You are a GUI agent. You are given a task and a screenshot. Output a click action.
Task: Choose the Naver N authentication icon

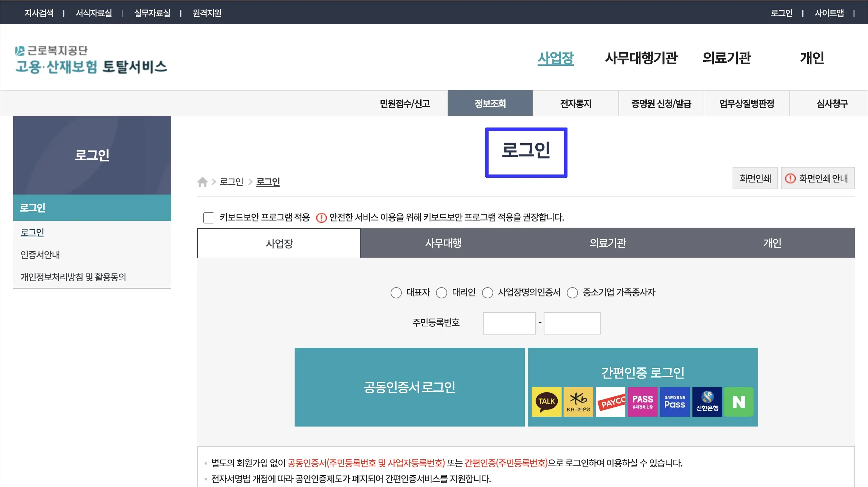[x=738, y=402]
